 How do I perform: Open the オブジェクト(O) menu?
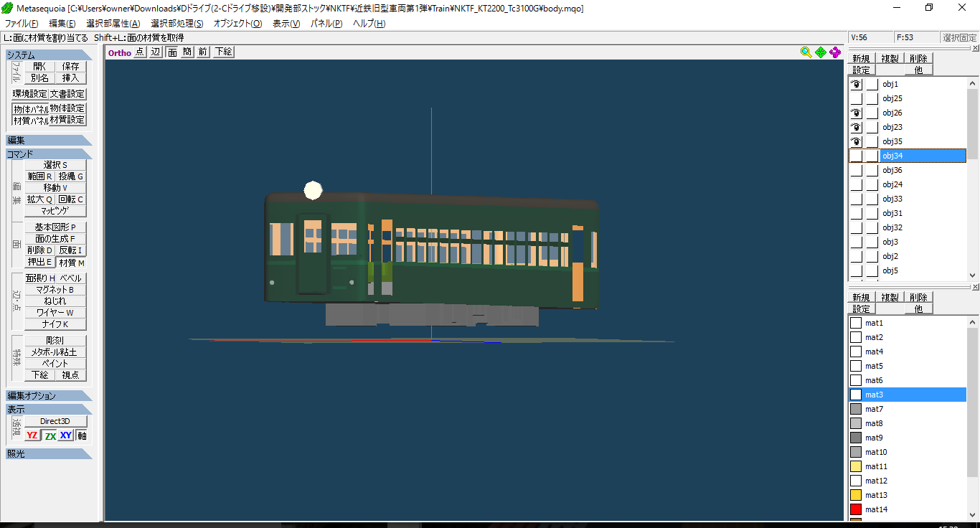click(x=238, y=24)
